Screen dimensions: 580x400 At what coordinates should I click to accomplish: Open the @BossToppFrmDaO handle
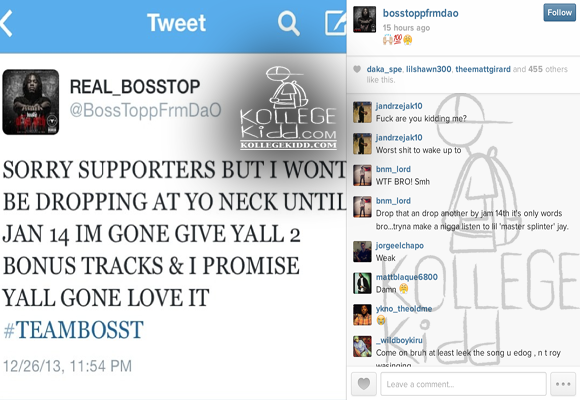point(146,110)
